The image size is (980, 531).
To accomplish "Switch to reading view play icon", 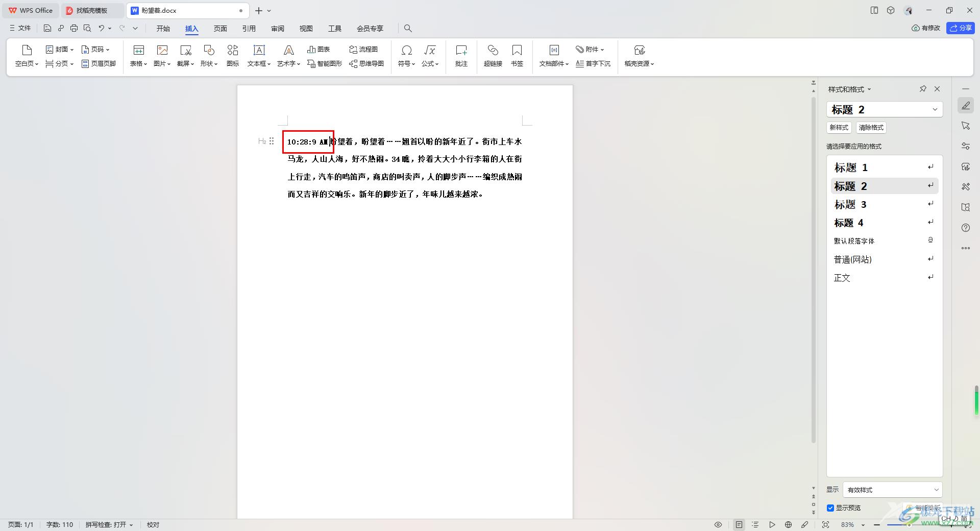I will click(772, 524).
